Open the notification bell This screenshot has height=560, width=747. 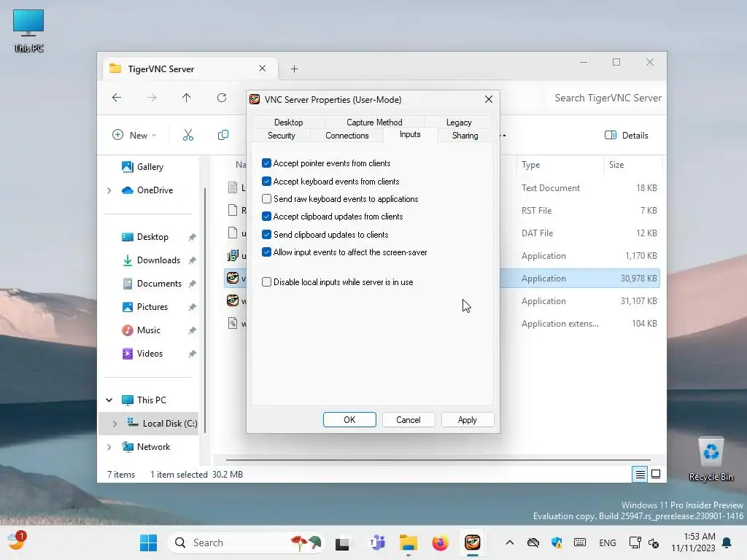point(727,542)
